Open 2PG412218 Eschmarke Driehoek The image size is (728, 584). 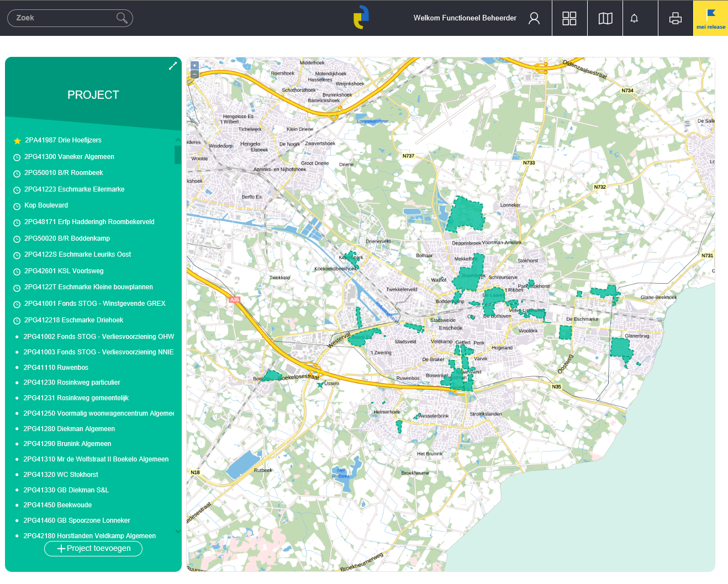pos(74,320)
